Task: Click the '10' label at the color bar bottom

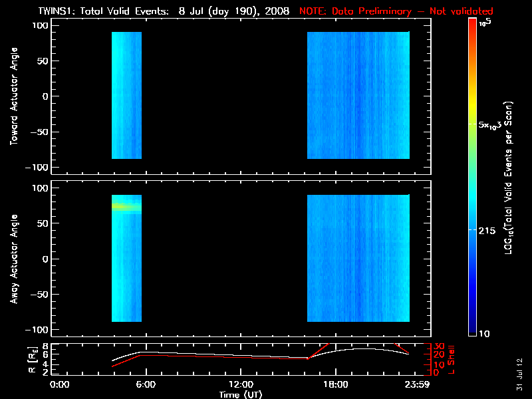Action: click(484, 334)
